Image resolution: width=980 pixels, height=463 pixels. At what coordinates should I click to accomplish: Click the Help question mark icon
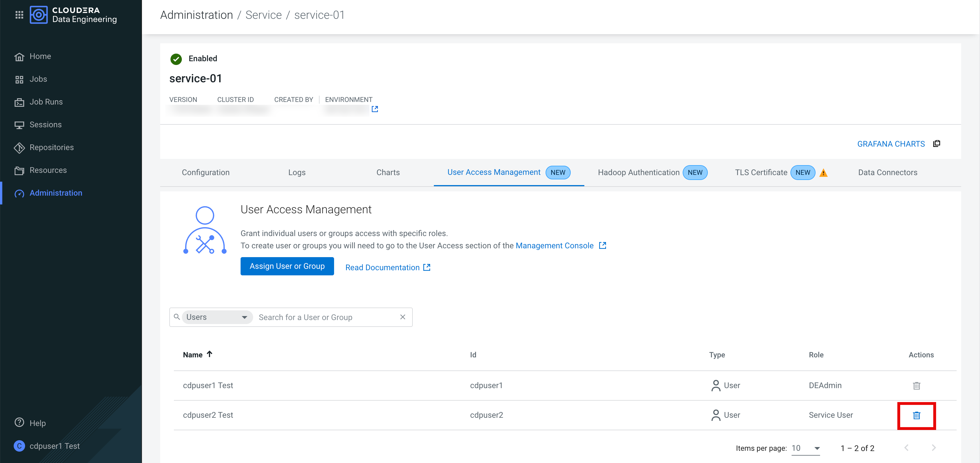(x=19, y=422)
